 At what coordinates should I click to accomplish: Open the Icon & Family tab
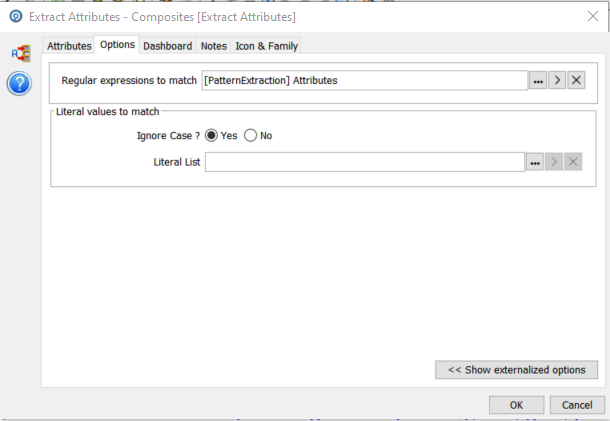(266, 46)
